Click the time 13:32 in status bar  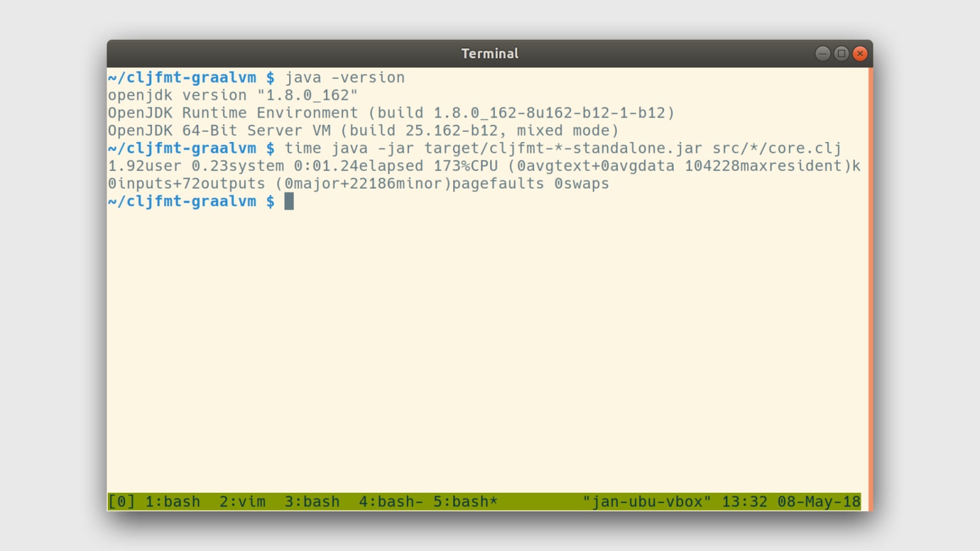click(745, 501)
